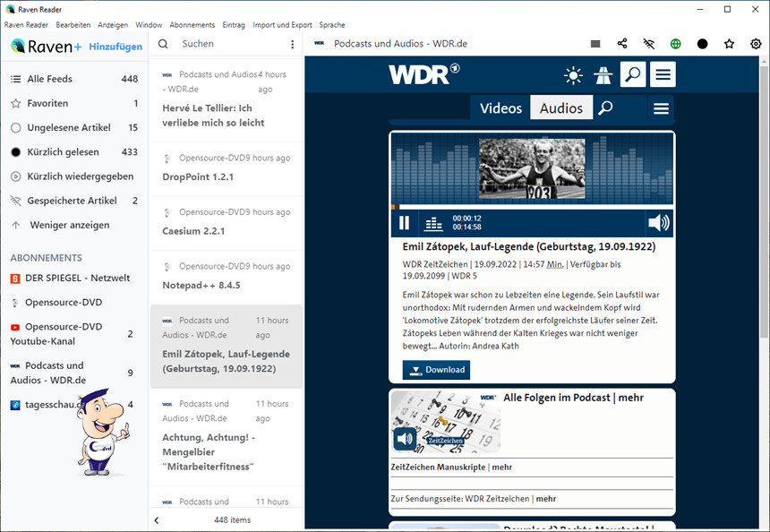Toggle read status with black circle icon

point(702,44)
